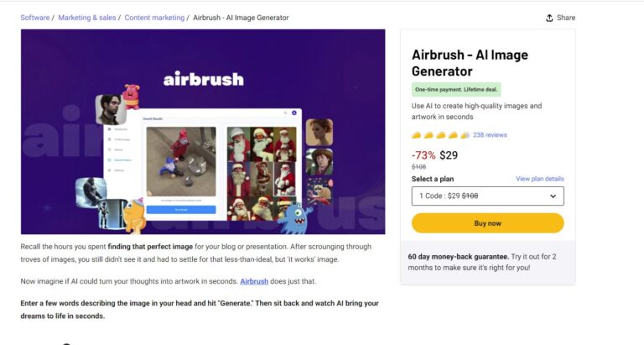Click the View plan details link

pyautogui.click(x=539, y=179)
